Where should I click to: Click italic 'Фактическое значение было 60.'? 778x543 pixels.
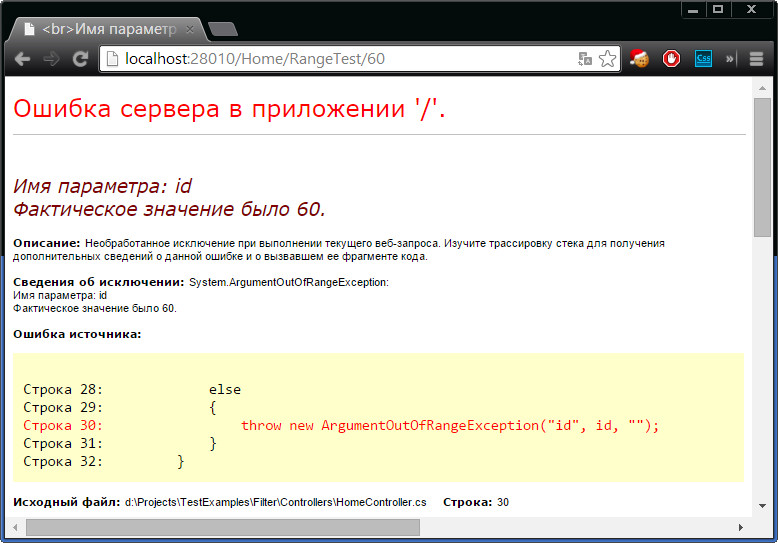coord(169,209)
